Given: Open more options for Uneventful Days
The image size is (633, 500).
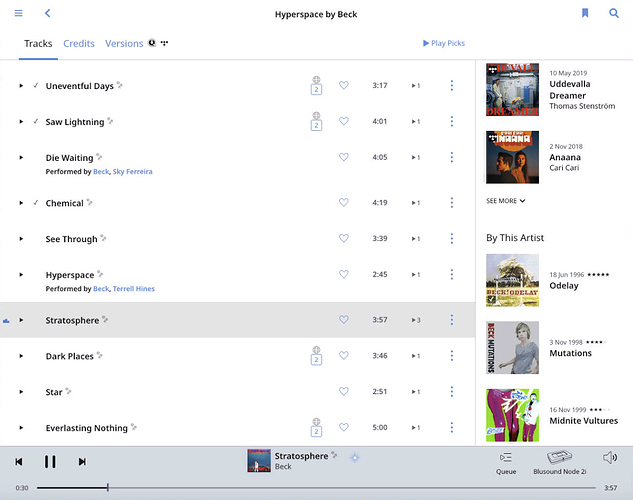Looking at the screenshot, I should point(452,86).
